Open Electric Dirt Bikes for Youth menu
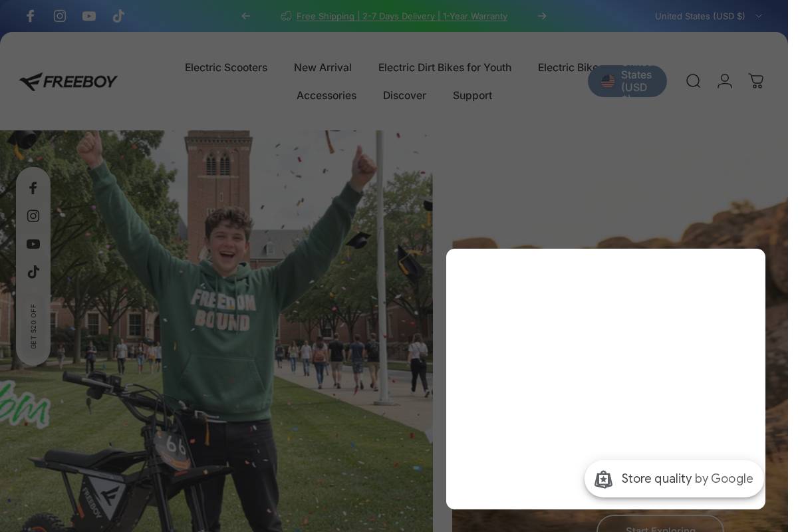This screenshot has width=798, height=532. pos(445,67)
